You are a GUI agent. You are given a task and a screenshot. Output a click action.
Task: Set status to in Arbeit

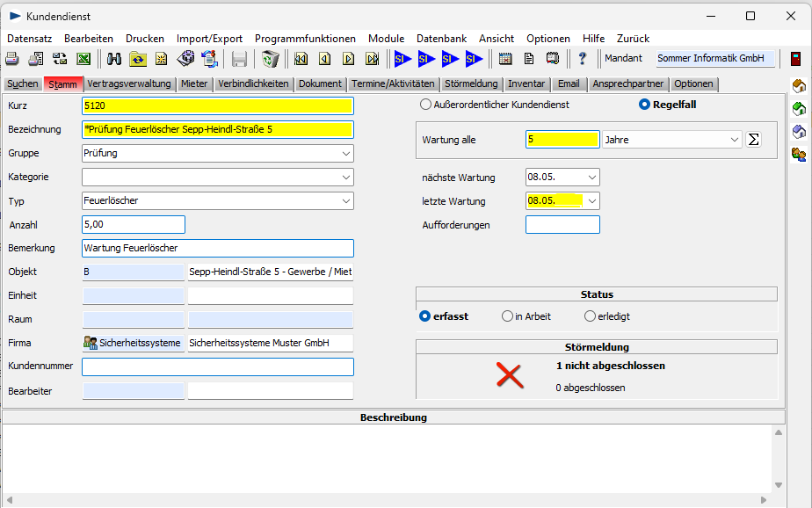(507, 316)
